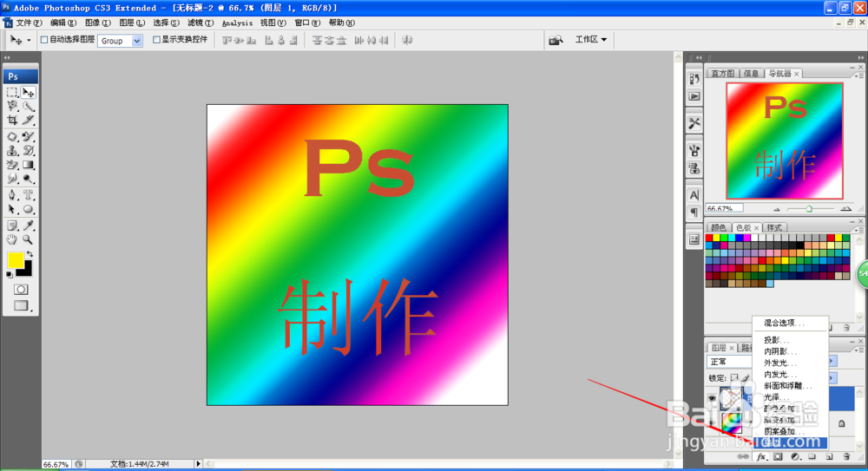Switch to the Styles tab
The image size is (868, 471).
click(774, 227)
